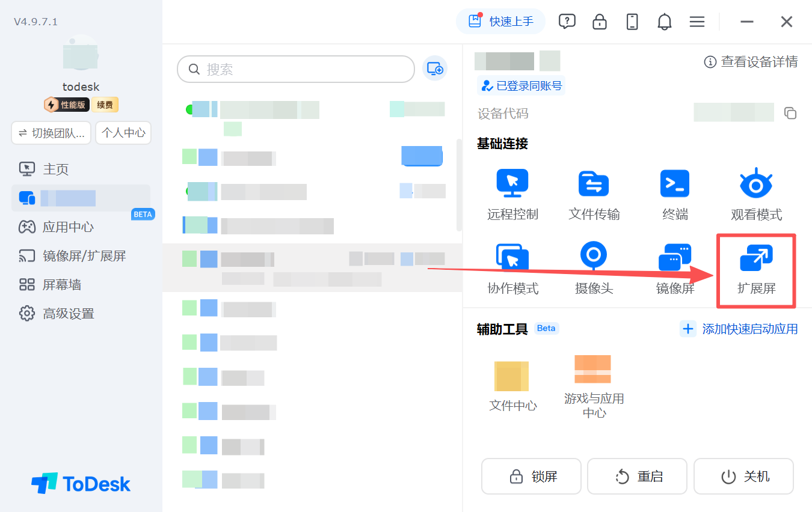Viewport: 812px width, 512px height.
Task: Open the 摄像头 camera icon
Action: 594,257
